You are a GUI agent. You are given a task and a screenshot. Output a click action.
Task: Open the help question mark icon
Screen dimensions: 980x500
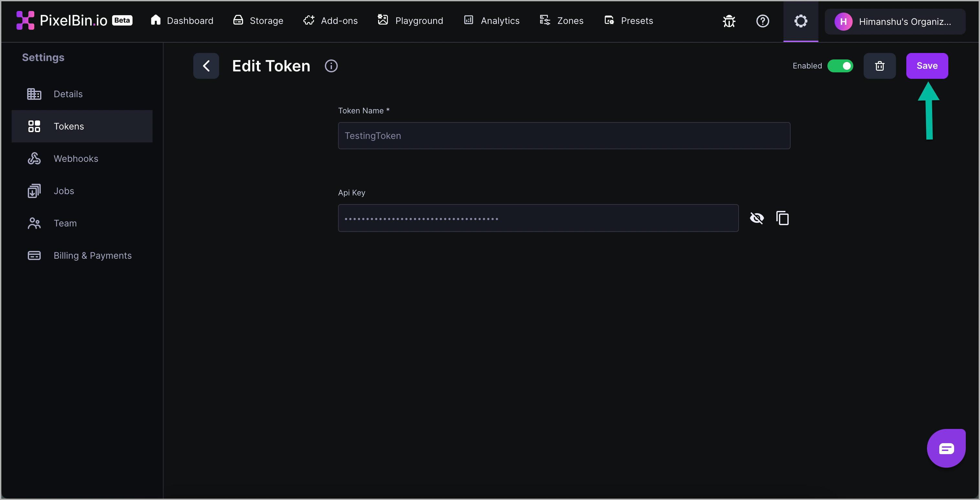coord(762,21)
